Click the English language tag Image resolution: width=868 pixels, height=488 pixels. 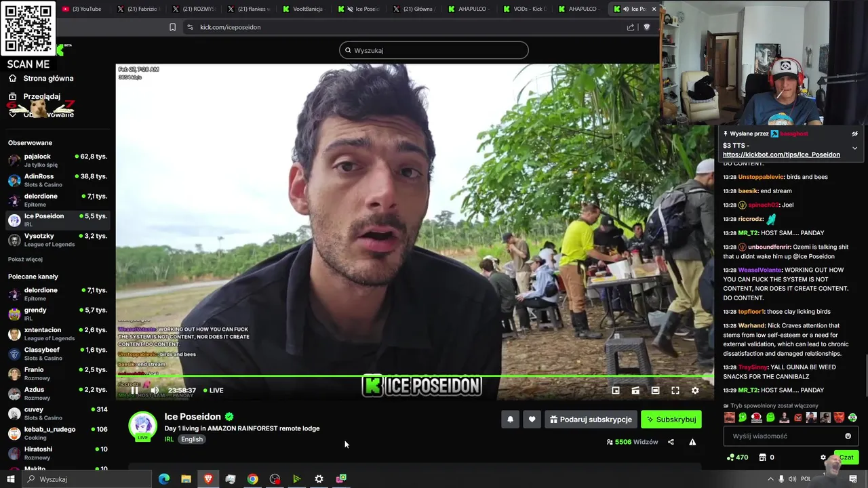point(192,439)
